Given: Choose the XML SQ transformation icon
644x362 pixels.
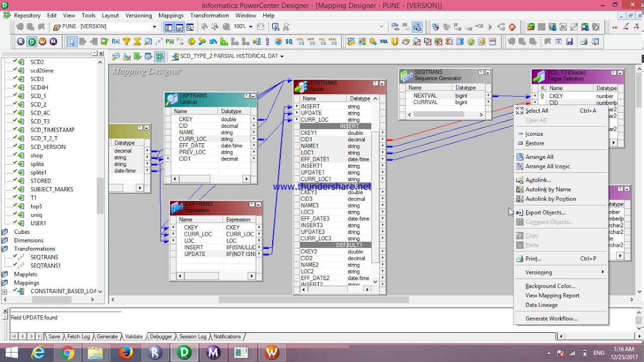Looking at the screenshot, I should [x=300, y=42].
